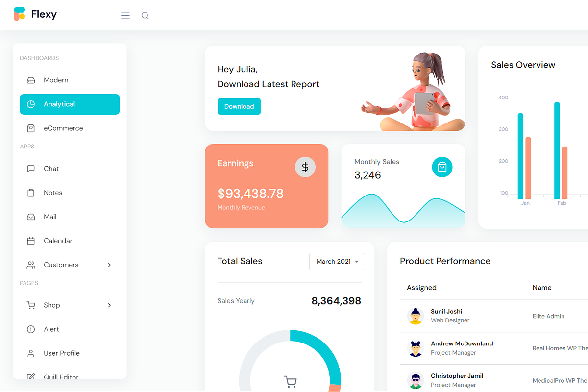
Task: Expand the Customers submenu chevron
Action: [109, 265]
